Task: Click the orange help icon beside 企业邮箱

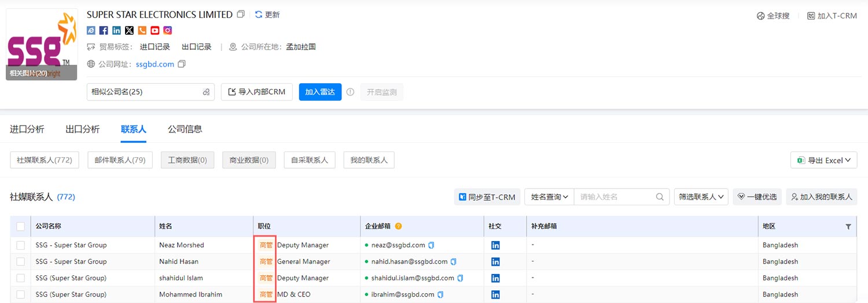Action: click(x=398, y=227)
